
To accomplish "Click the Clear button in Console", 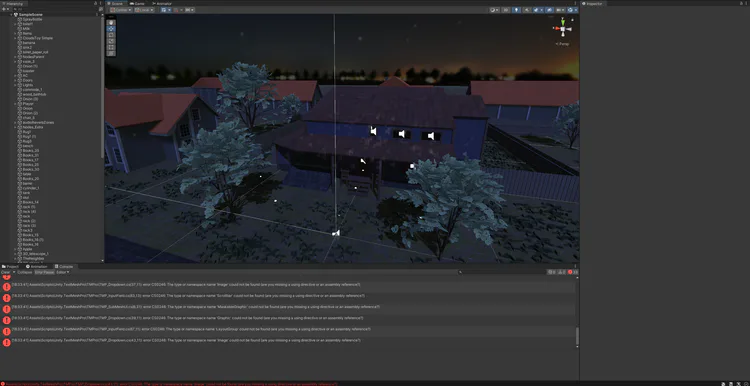I will [x=6, y=272].
